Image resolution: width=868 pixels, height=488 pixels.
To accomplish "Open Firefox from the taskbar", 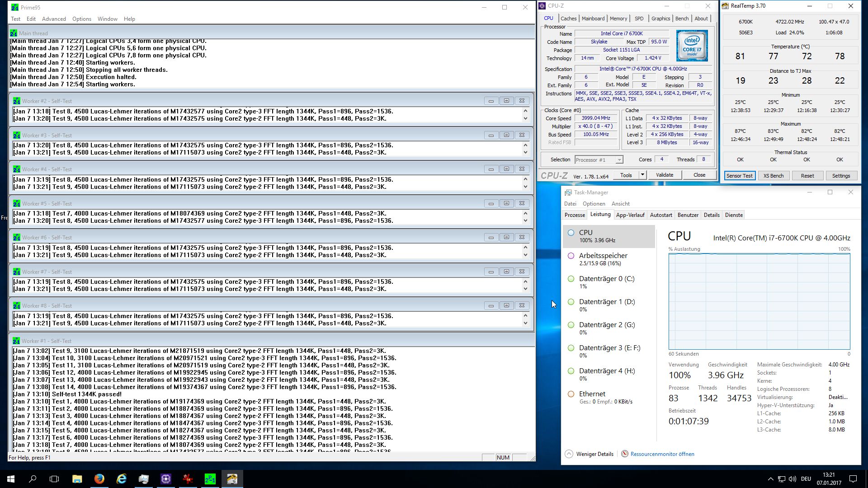I will [x=99, y=479].
